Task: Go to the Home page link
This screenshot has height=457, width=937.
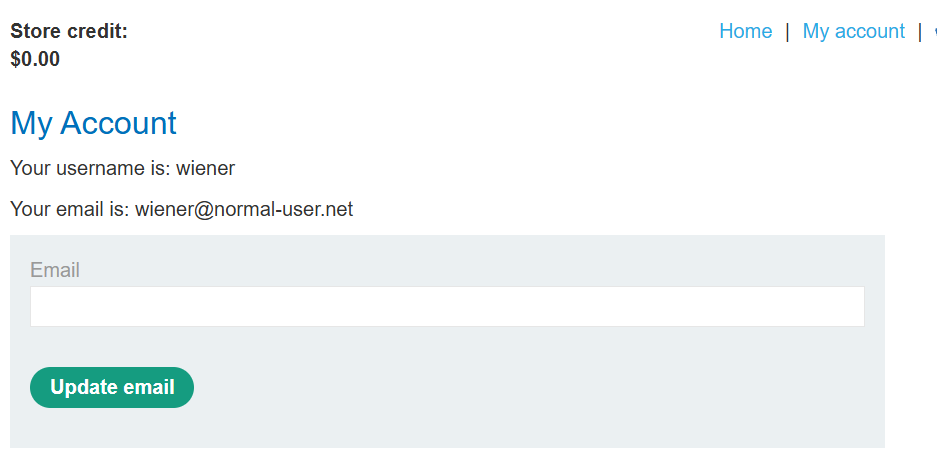Action: coord(745,31)
